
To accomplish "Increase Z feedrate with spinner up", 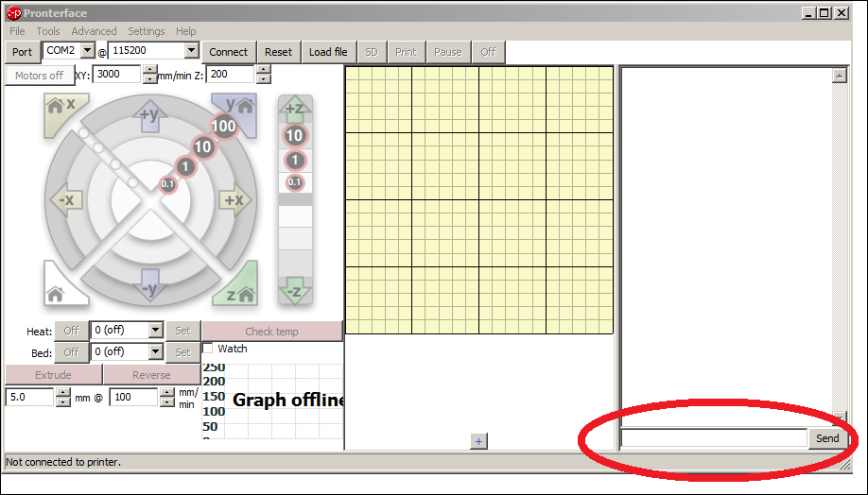I will point(264,70).
